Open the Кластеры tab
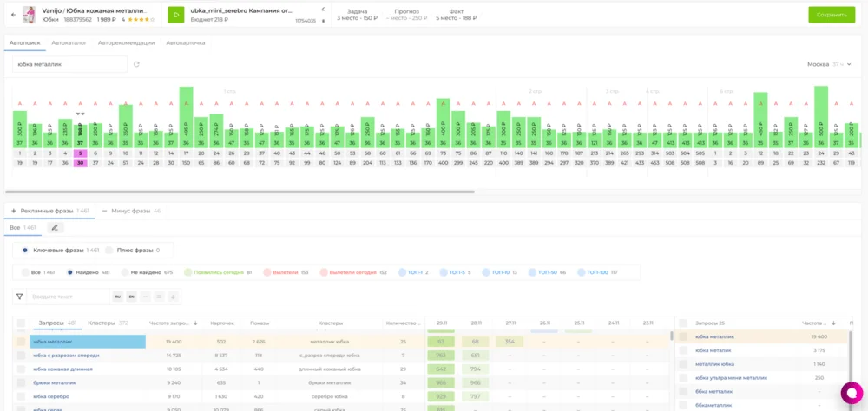Image resolution: width=868 pixels, height=411 pixels. coord(102,323)
